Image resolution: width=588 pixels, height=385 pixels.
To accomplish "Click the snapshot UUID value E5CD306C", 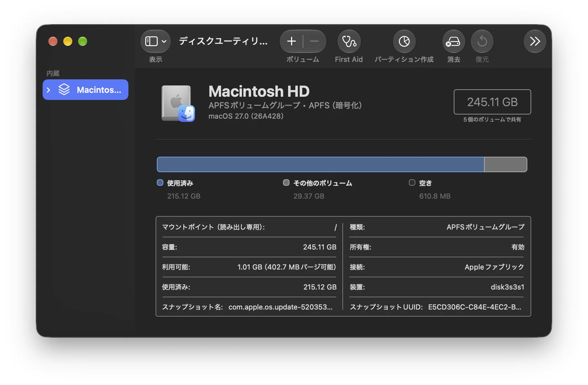I will click(475, 307).
